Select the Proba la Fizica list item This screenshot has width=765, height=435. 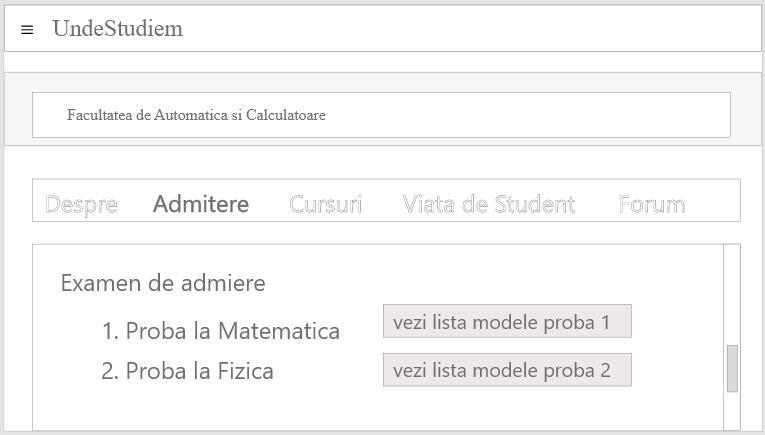(x=199, y=372)
